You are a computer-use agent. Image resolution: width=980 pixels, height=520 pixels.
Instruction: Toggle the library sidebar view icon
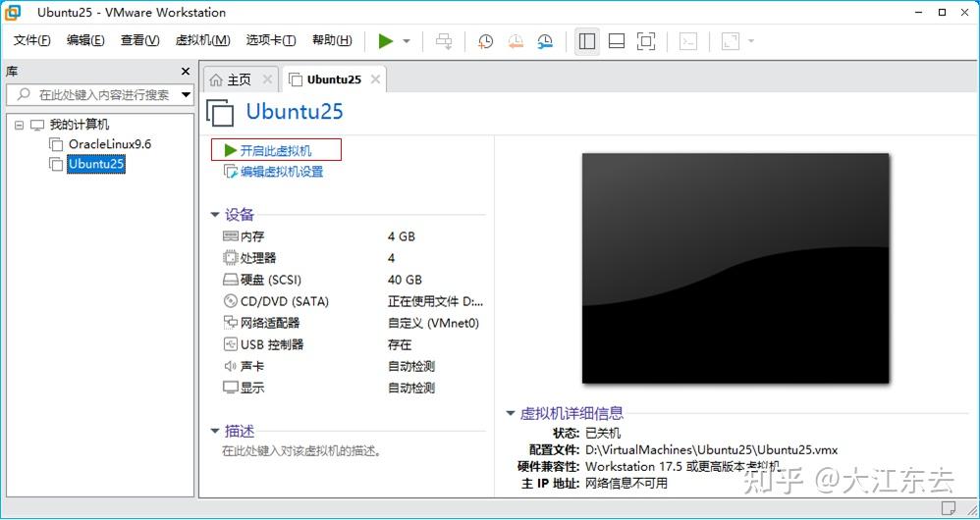(587, 41)
